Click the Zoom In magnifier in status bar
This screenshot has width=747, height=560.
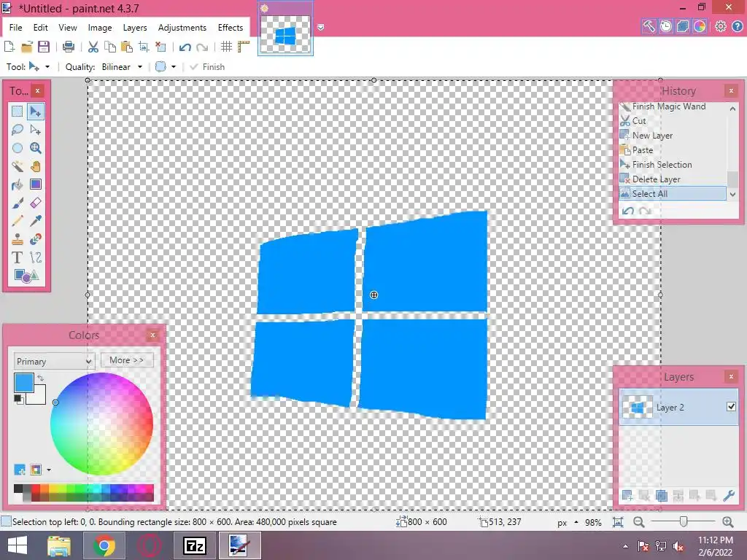pos(728,522)
